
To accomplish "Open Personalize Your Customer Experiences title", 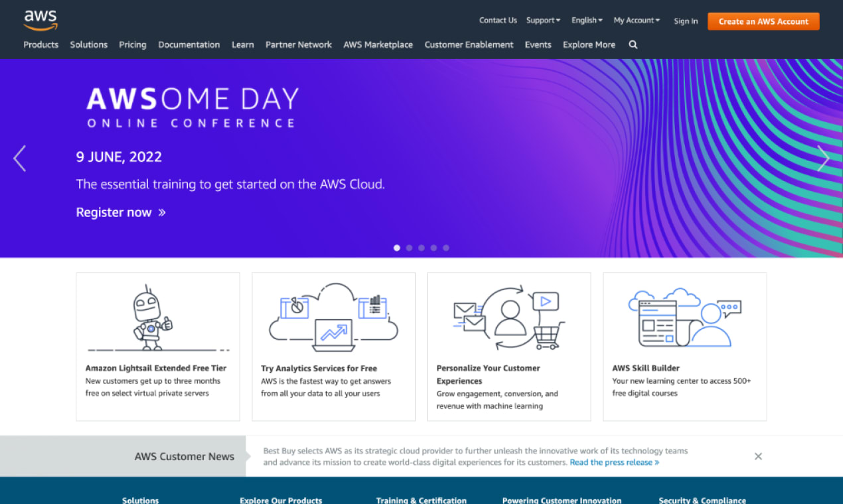I will click(489, 375).
